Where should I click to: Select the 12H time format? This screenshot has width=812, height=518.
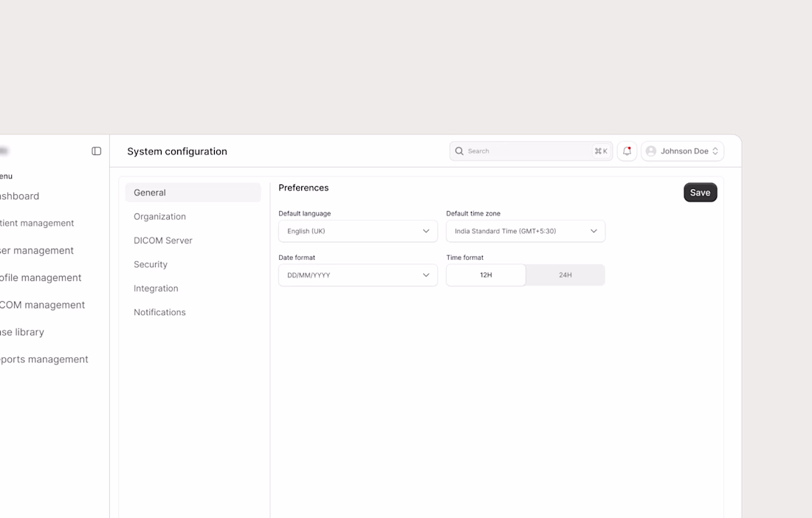click(486, 275)
